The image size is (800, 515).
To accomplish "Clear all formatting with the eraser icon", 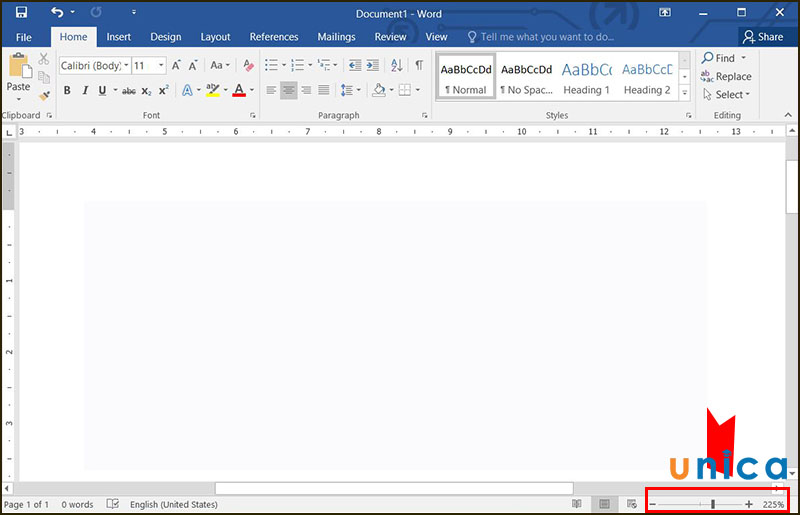I will 248,65.
